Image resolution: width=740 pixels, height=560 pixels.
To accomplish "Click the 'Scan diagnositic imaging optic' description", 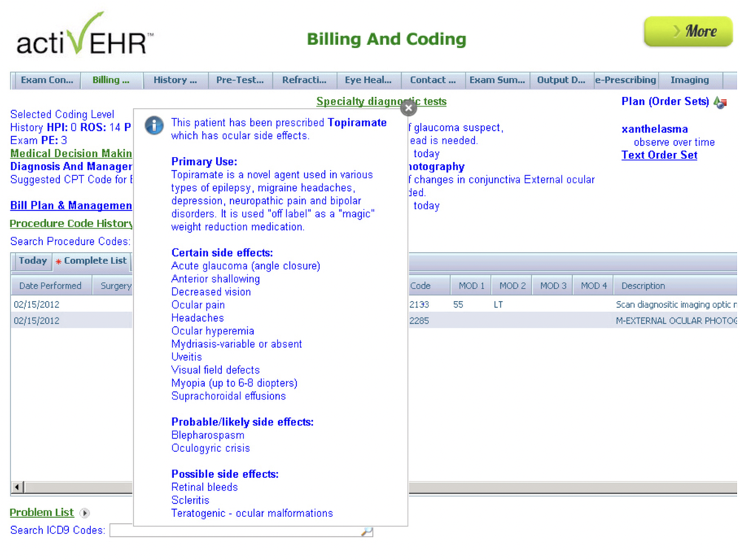I will pos(676,305).
